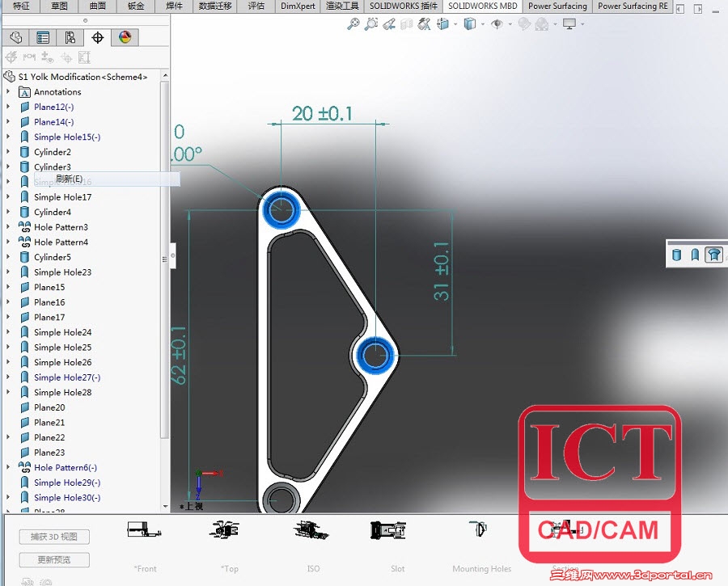728x586 pixels.
Task: Click the highlighted countersink icon in floating toolbar
Action: 714,255
